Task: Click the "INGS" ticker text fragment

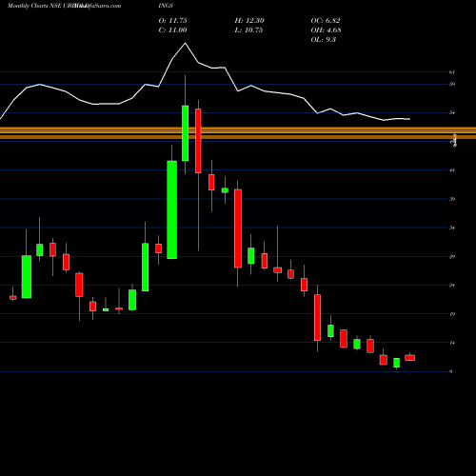Action: point(166,6)
